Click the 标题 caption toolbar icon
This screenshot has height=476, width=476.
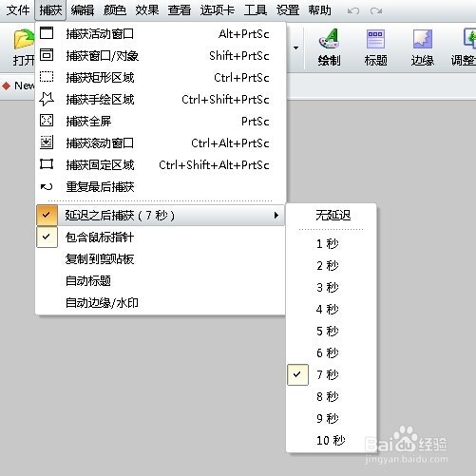(375, 39)
